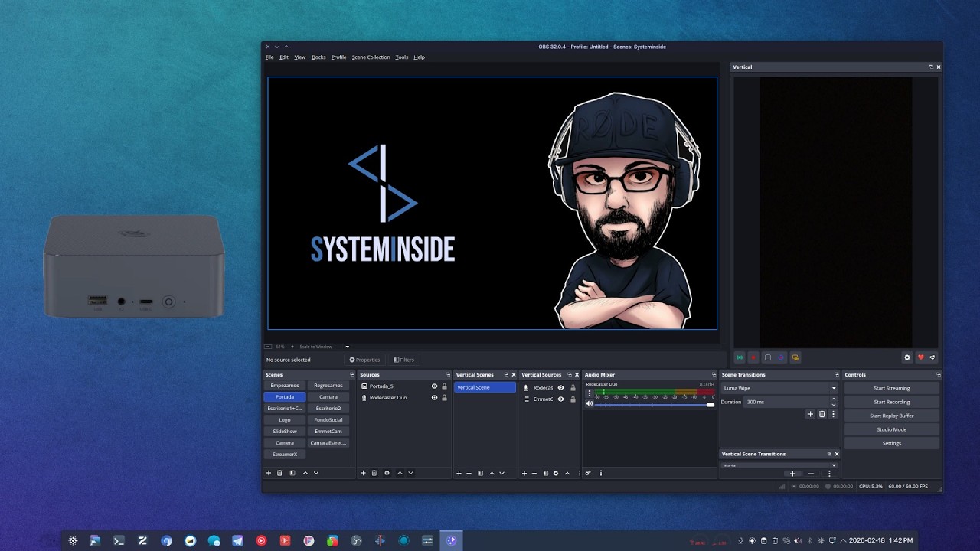Remove vertical scene with minus icon

[x=469, y=473]
